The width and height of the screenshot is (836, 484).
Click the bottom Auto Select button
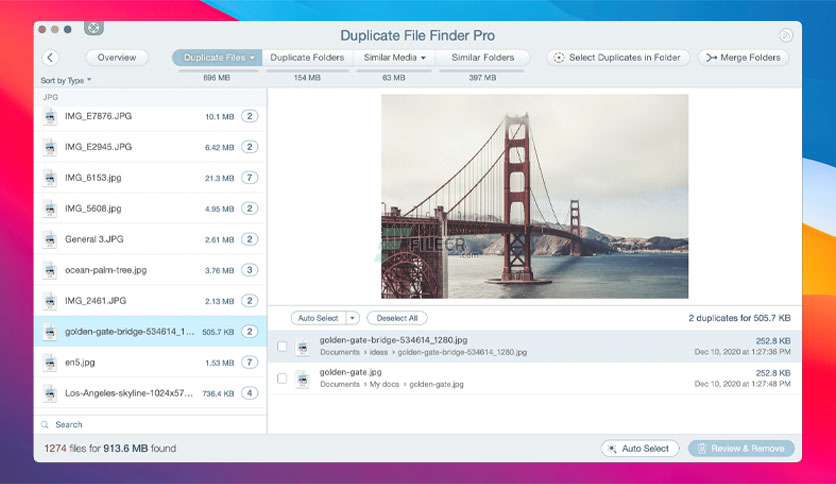pos(640,449)
